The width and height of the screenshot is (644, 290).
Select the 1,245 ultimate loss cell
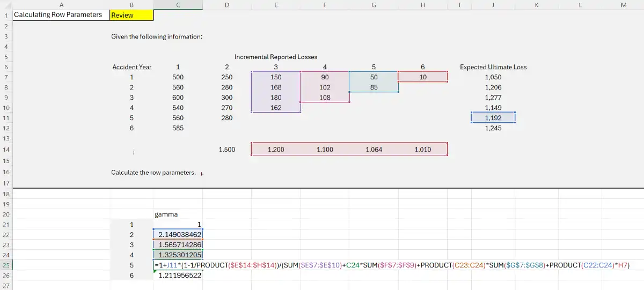click(493, 128)
